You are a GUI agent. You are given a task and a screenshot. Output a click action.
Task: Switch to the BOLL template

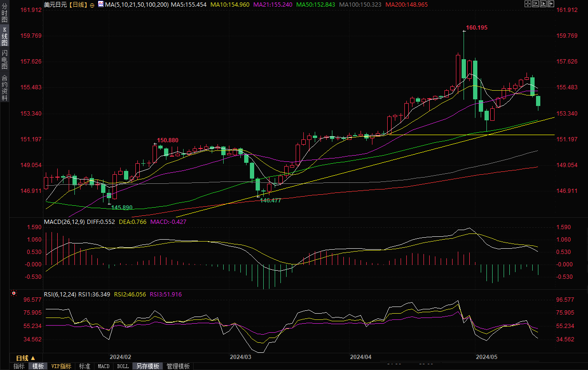[123, 366]
